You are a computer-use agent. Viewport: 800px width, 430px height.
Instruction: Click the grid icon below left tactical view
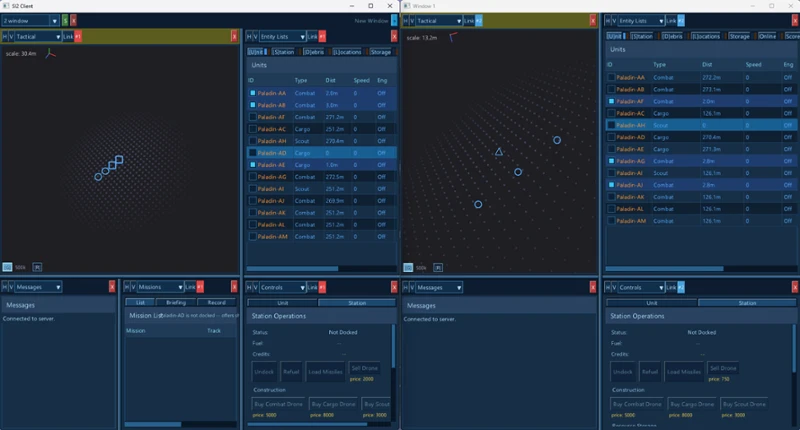7,267
